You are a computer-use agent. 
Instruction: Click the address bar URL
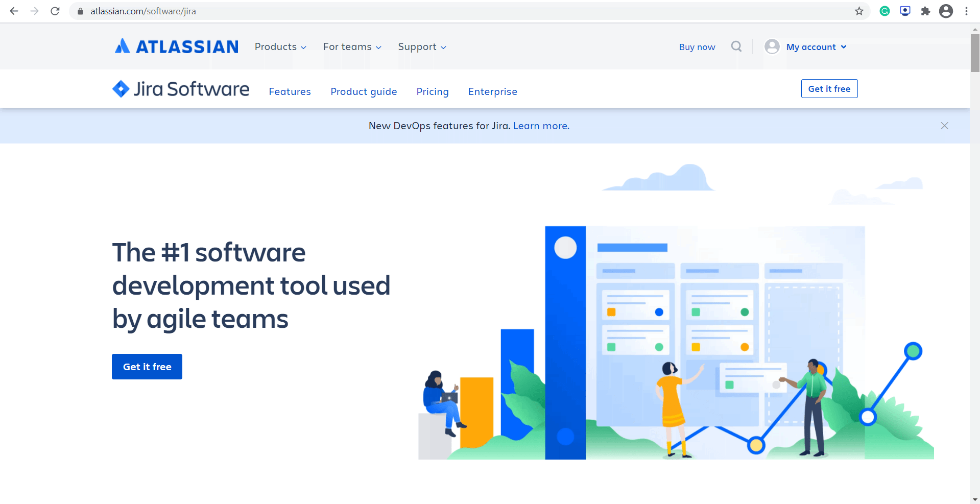pos(143,11)
